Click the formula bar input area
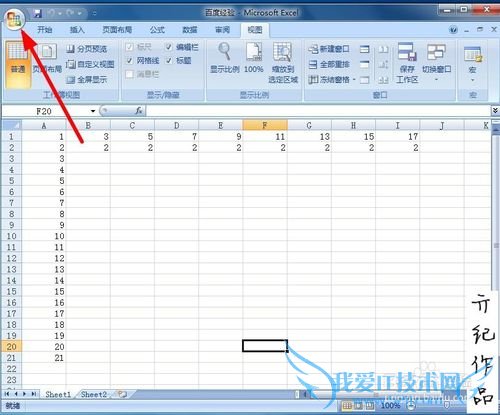500x415 pixels. tap(318, 111)
